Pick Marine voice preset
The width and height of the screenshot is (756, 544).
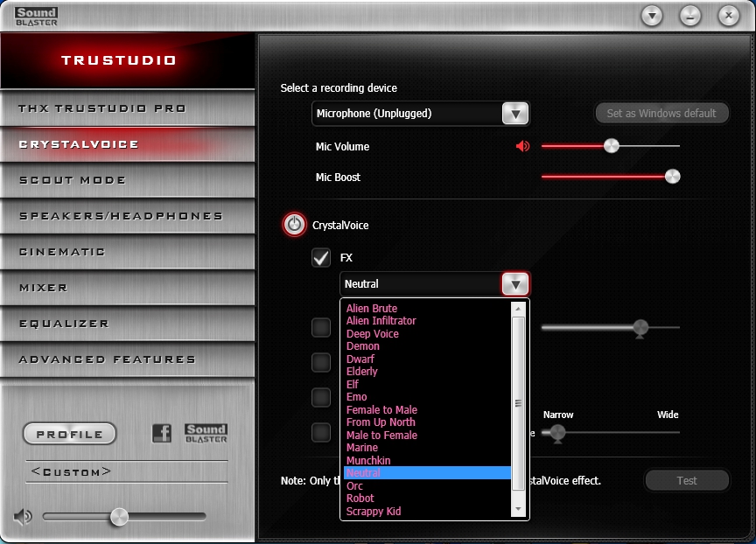click(361, 448)
